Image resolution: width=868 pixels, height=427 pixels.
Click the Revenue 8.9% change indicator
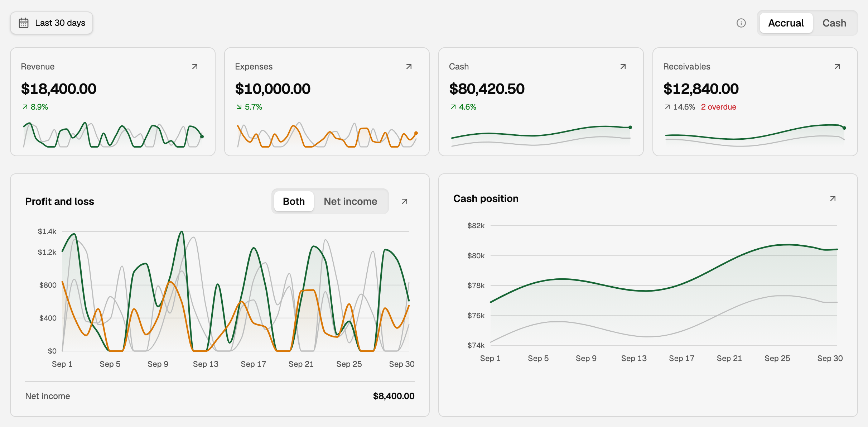(35, 107)
